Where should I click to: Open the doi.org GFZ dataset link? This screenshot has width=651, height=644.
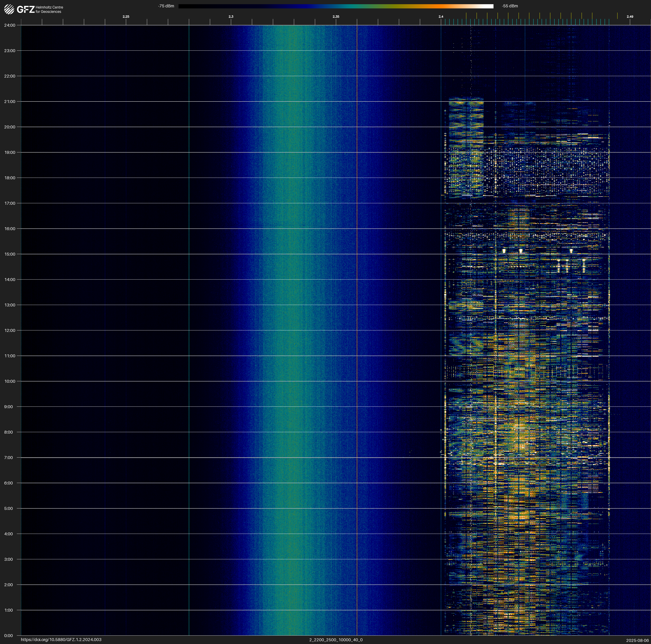[61, 640]
